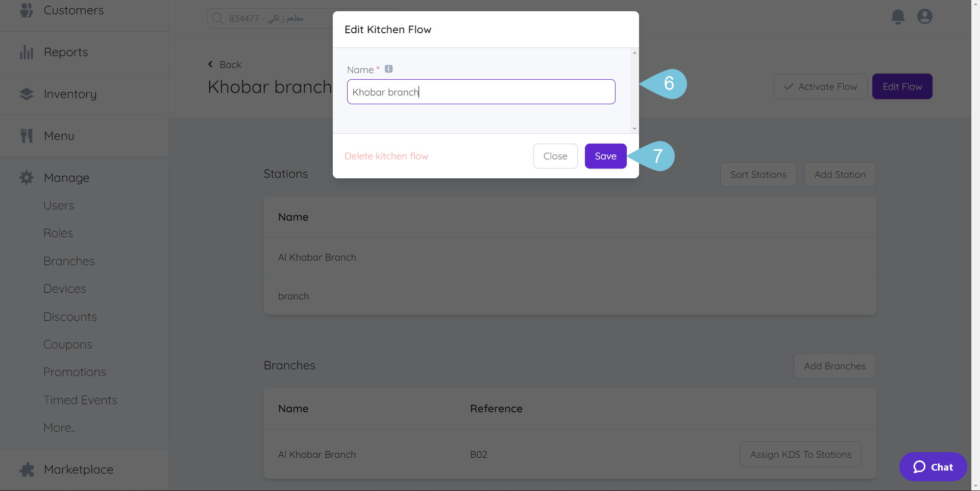Viewport: 980px width, 491px height.
Task: Click the Menu fork and knife icon
Action: pos(27,136)
